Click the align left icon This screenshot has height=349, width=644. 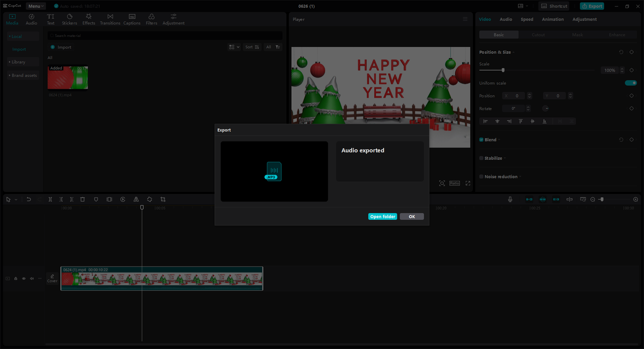tap(486, 121)
